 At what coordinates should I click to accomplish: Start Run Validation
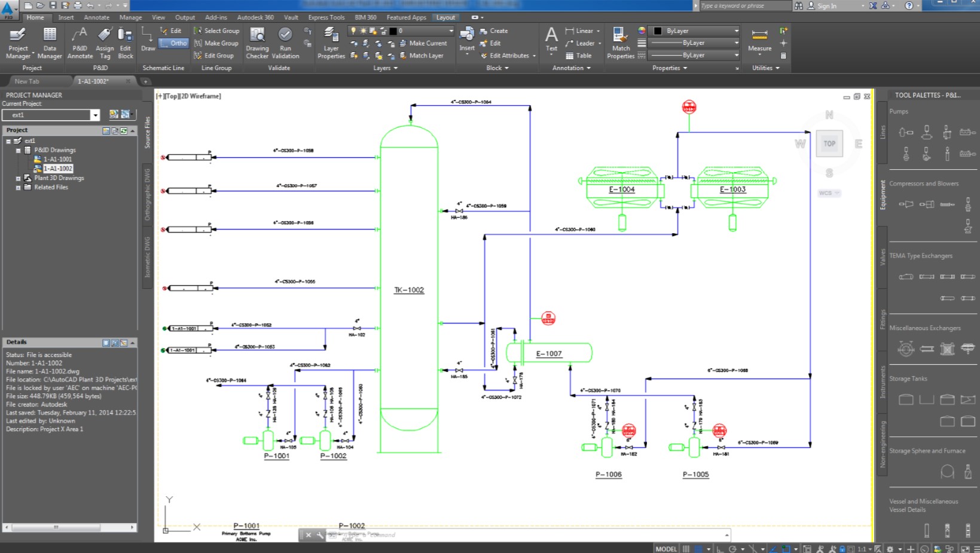pyautogui.click(x=285, y=42)
